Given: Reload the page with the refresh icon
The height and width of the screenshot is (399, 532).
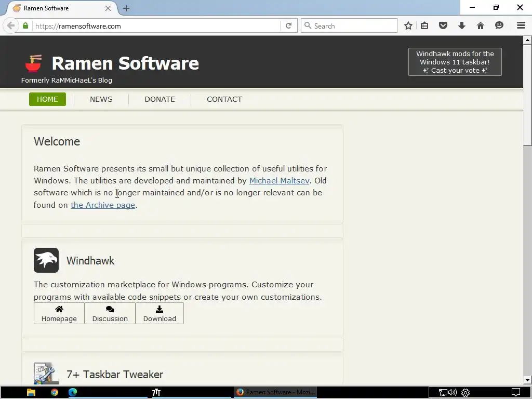Looking at the screenshot, I should [288, 26].
